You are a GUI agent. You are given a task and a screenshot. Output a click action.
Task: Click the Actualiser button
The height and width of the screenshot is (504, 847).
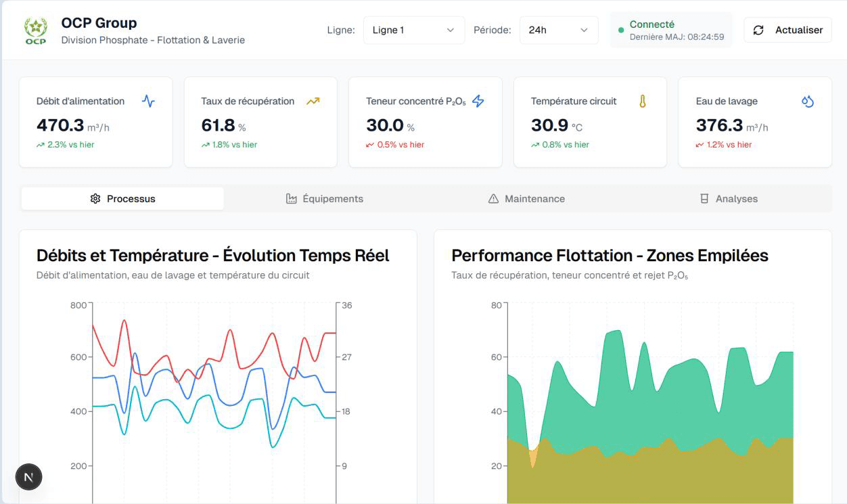pyautogui.click(x=787, y=30)
